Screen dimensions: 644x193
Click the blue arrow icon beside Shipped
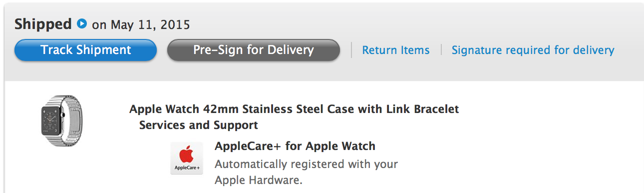[x=82, y=23]
